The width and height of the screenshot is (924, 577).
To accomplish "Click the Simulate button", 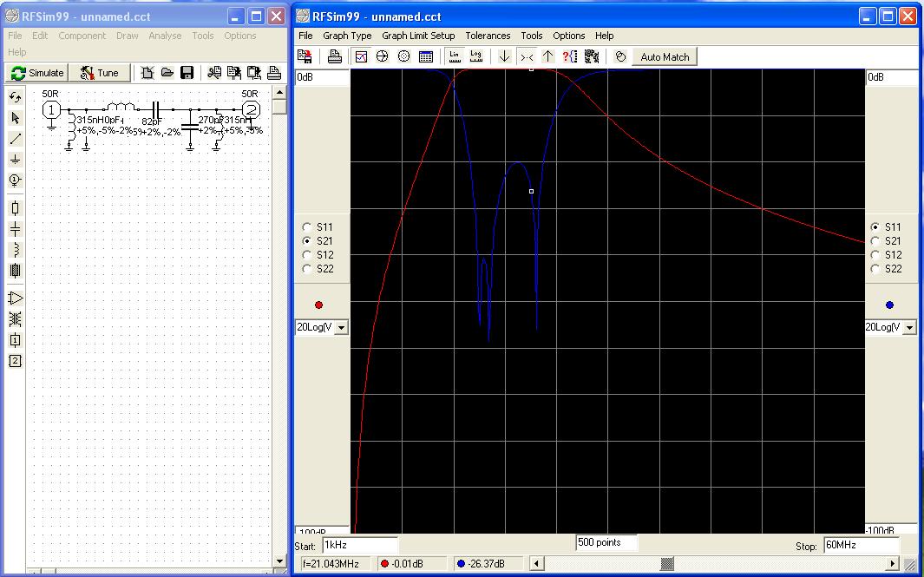I will pos(37,73).
